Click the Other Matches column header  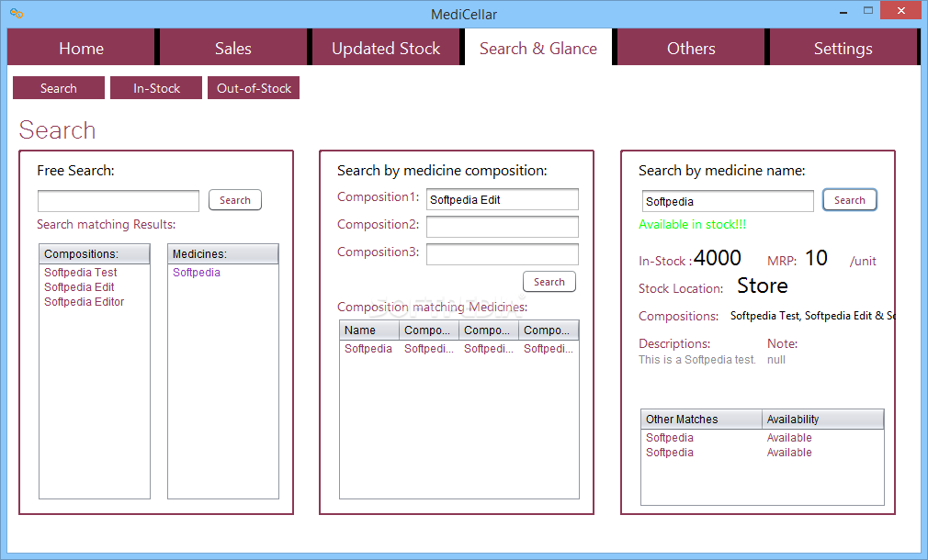click(702, 419)
